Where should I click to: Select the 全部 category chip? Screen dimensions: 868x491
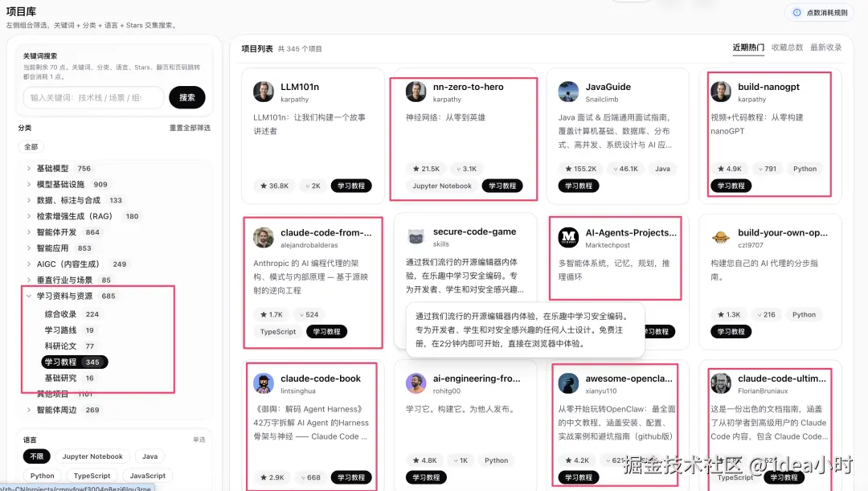pos(31,147)
